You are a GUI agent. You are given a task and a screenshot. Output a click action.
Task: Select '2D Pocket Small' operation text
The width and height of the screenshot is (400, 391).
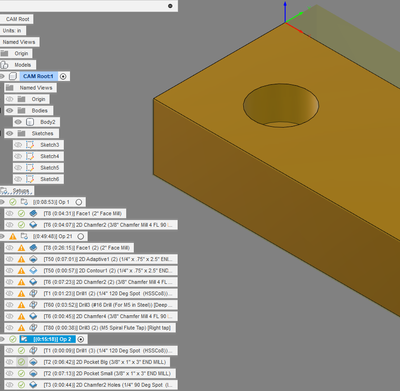(107, 373)
